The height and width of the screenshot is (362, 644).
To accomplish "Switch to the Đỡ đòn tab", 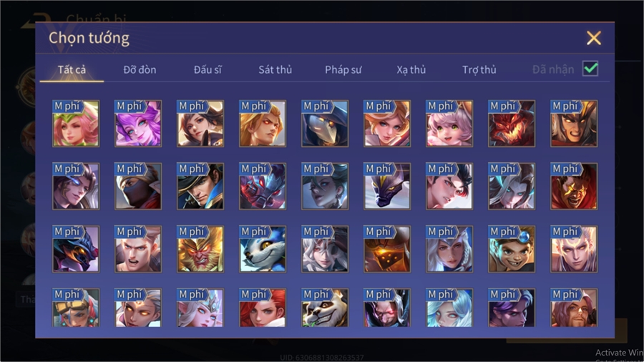I will click(x=140, y=70).
